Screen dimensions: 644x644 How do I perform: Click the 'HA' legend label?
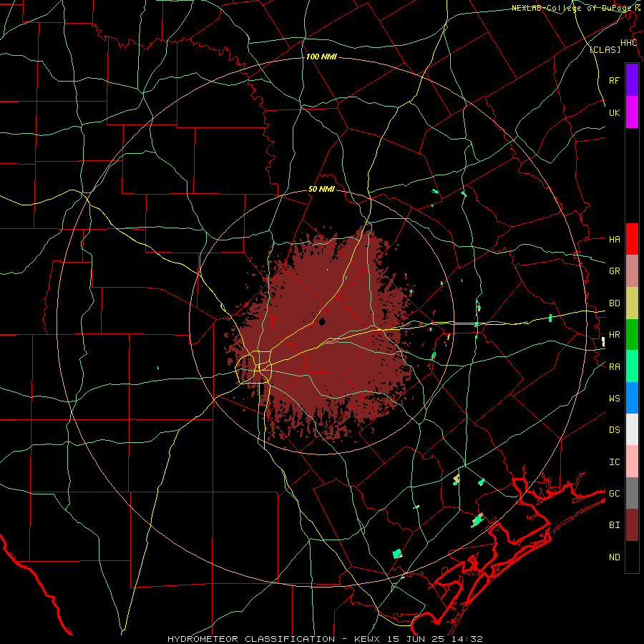615,239
